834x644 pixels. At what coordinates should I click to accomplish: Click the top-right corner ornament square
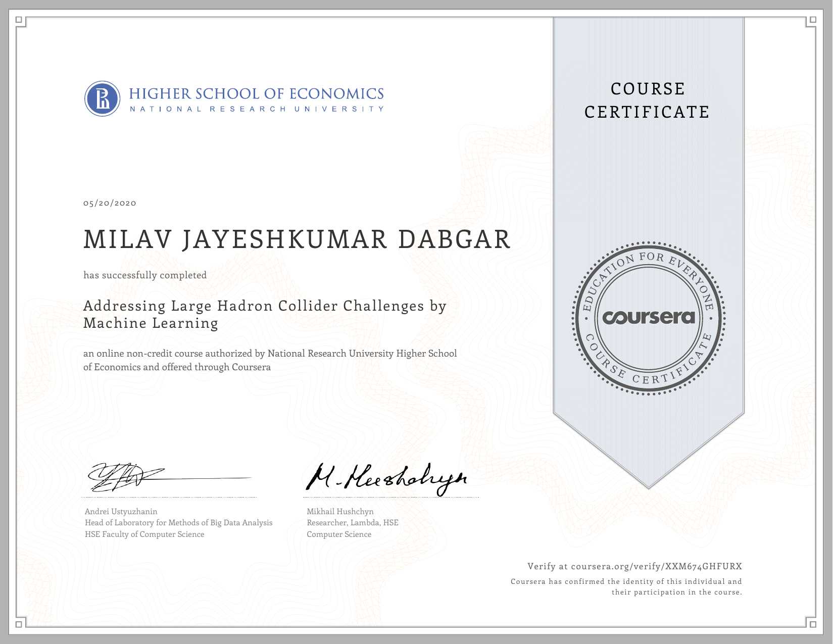(812, 20)
